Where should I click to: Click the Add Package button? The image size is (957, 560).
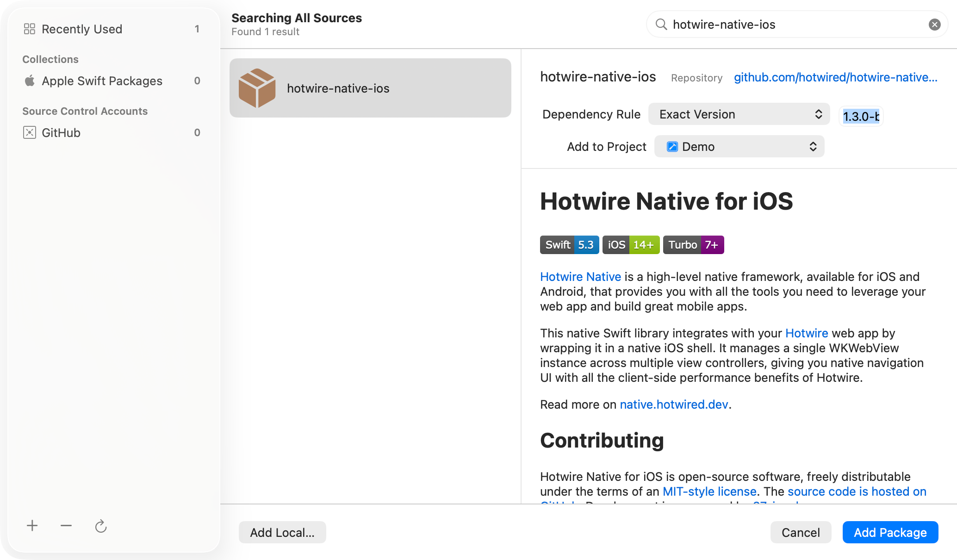click(x=890, y=532)
